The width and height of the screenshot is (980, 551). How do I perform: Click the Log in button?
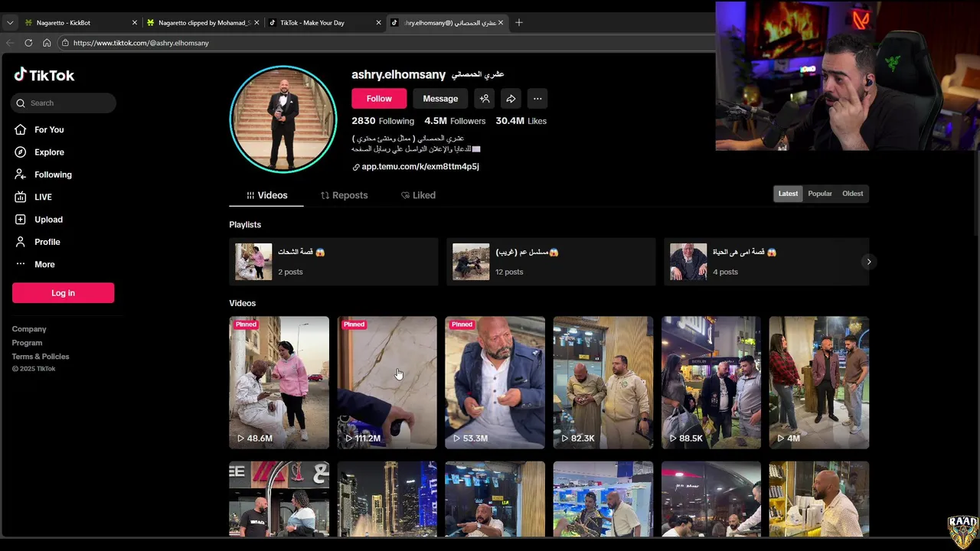(63, 292)
